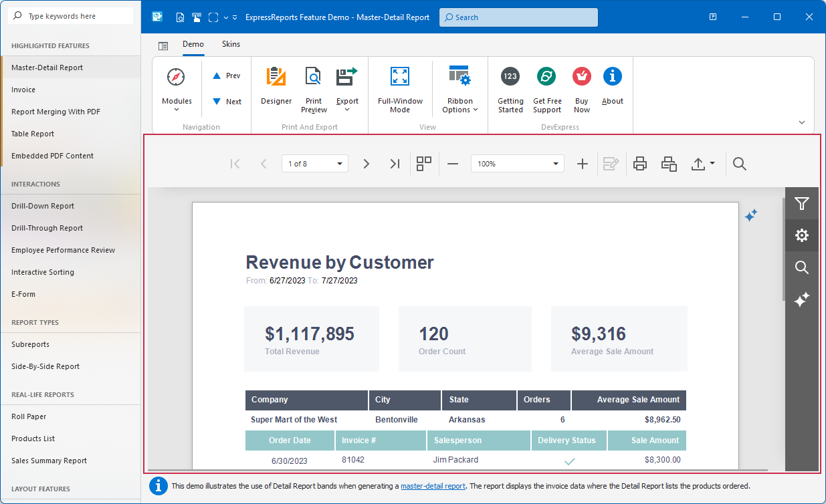
Task: Click the sidebar keyword search field
Action: tap(70, 16)
